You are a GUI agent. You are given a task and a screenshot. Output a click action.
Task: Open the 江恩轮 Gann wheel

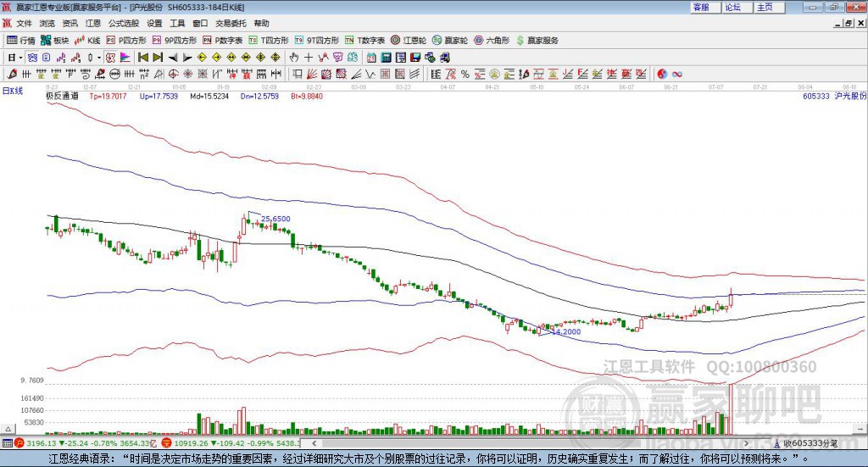pyautogui.click(x=409, y=41)
